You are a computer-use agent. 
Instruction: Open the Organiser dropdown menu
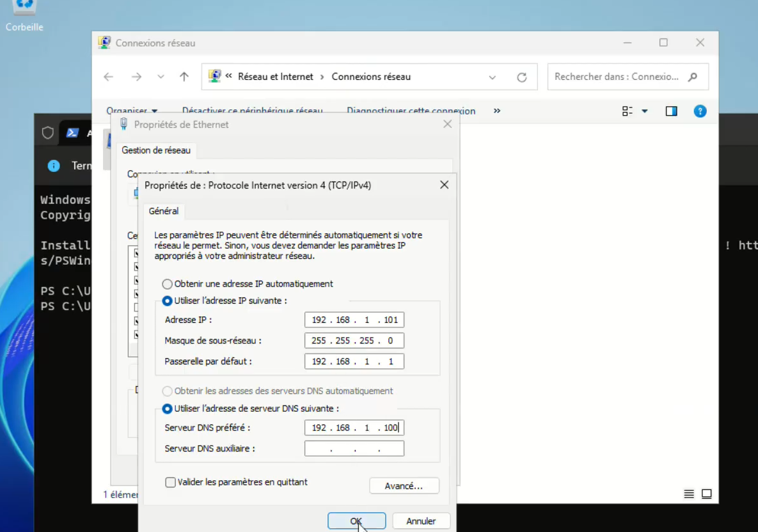pyautogui.click(x=130, y=110)
